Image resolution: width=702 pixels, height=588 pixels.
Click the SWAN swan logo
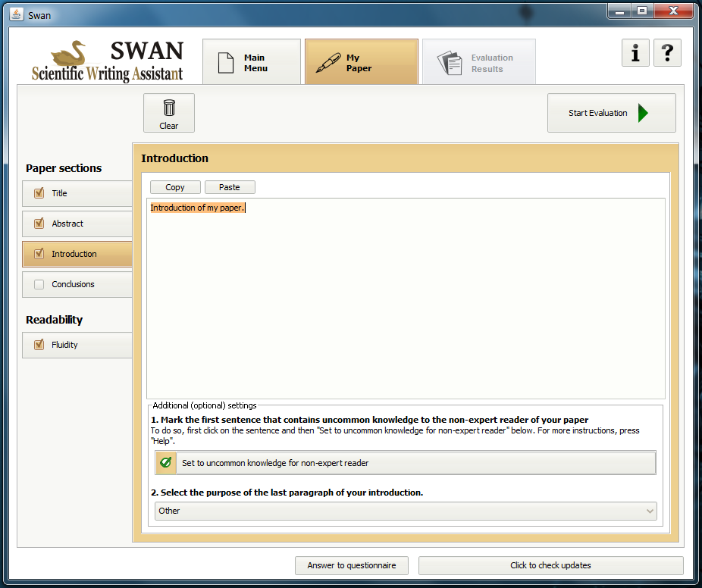[x=69, y=54]
